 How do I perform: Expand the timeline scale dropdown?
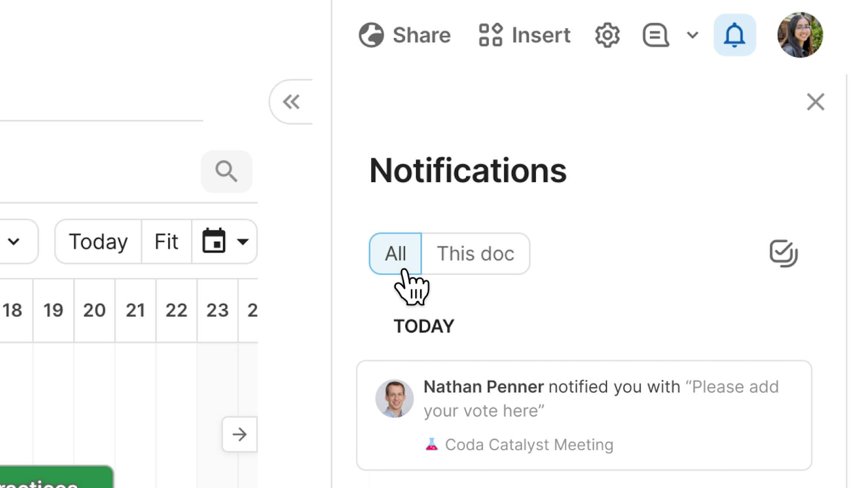(14, 241)
